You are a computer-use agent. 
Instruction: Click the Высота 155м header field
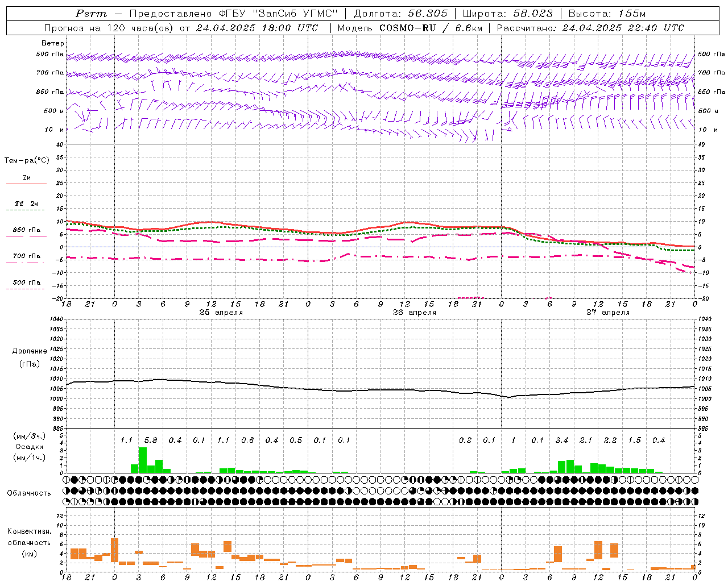pos(607,14)
